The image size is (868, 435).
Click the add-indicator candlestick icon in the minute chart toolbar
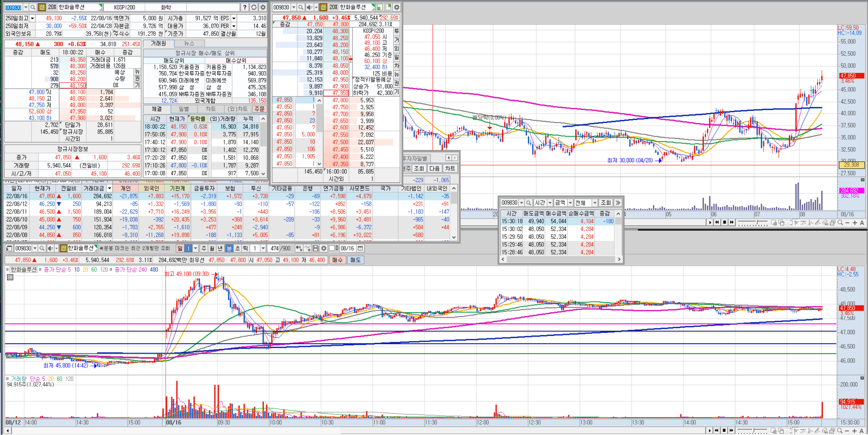[x=299, y=248]
